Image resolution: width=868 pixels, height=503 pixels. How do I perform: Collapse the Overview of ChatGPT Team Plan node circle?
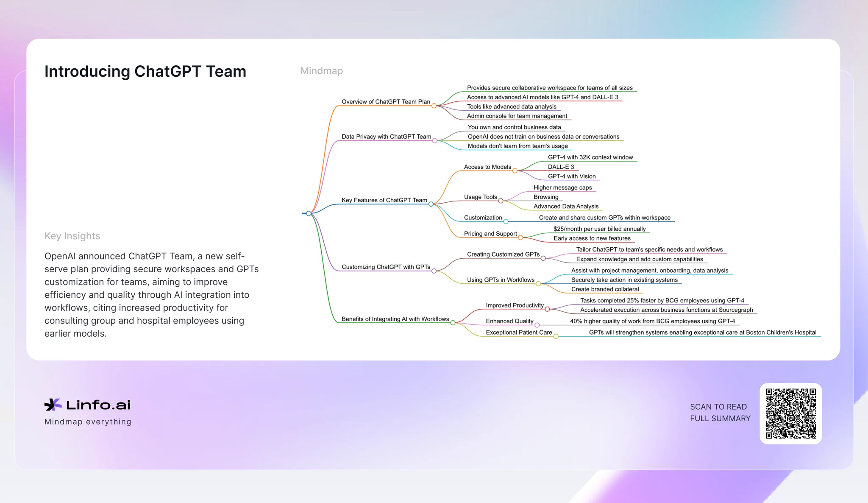434,106
